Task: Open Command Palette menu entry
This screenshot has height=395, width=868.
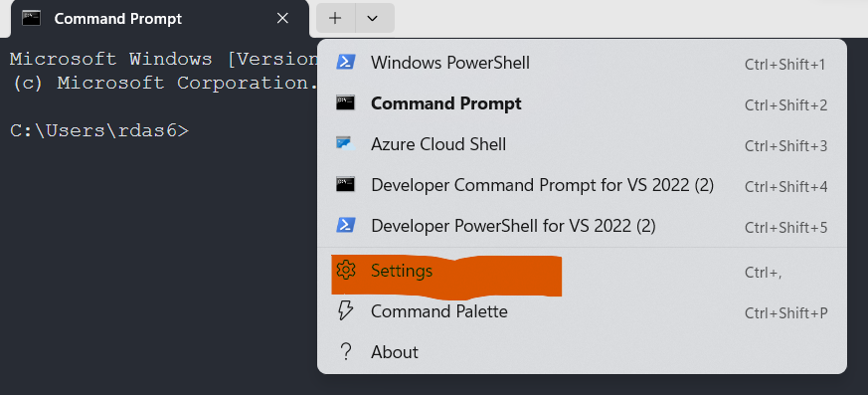Action: [x=582, y=311]
